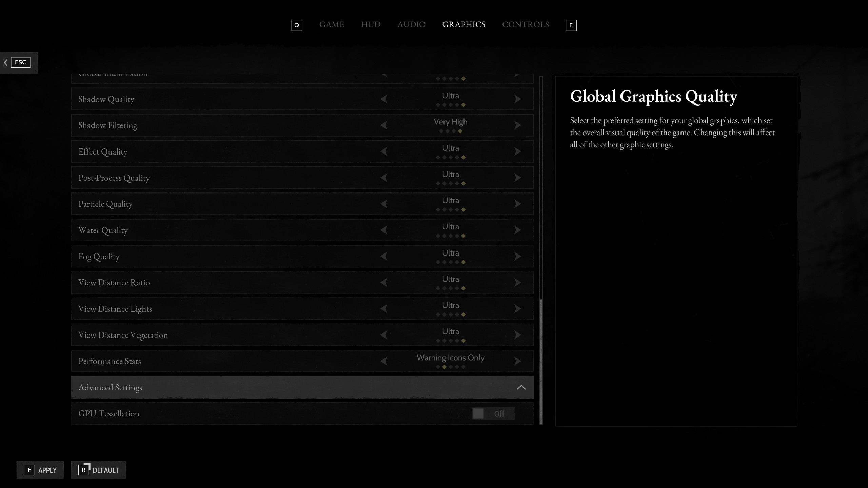The width and height of the screenshot is (868, 488).
Task: Collapse the Advanced Settings section
Action: (x=521, y=387)
